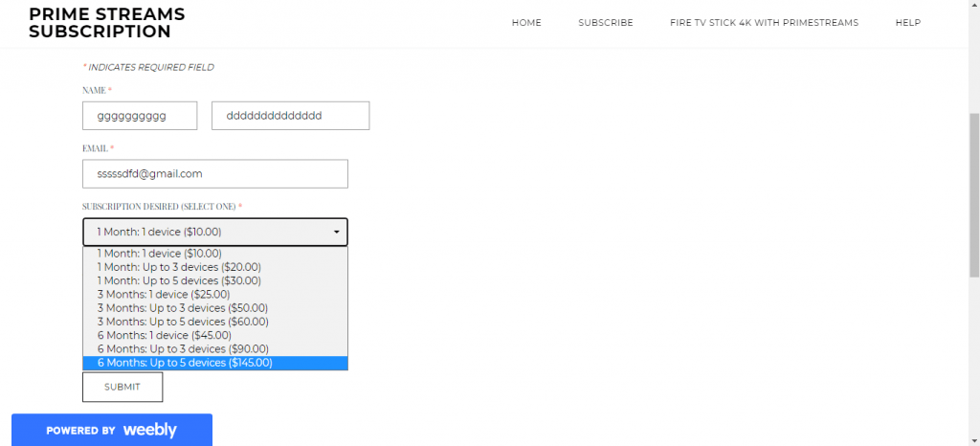The width and height of the screenshot is (980, 446).
Task: Open the Help menu item
Action: tap(907, 22)
